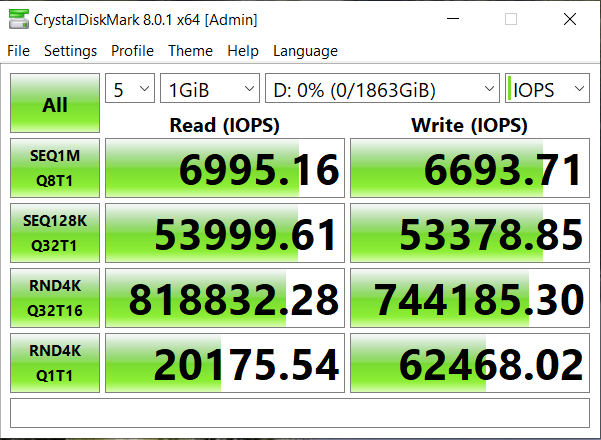Click the read result 20175.54

[225, 363]
